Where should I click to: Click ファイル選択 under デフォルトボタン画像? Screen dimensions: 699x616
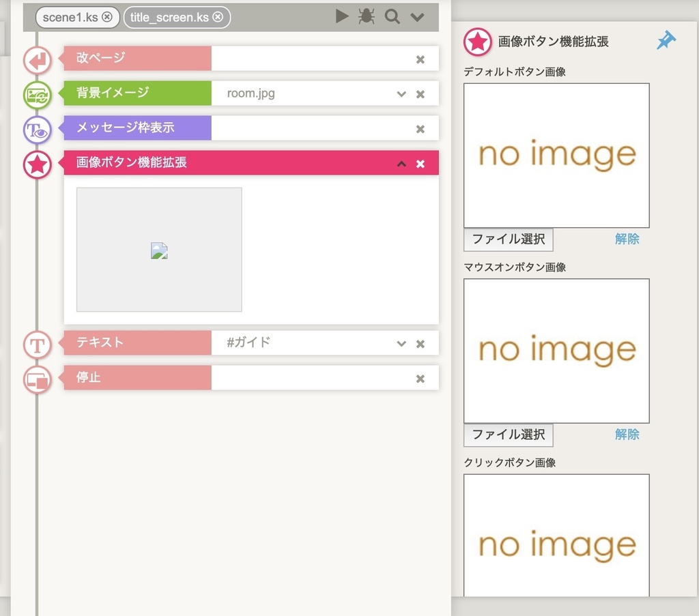508,239
